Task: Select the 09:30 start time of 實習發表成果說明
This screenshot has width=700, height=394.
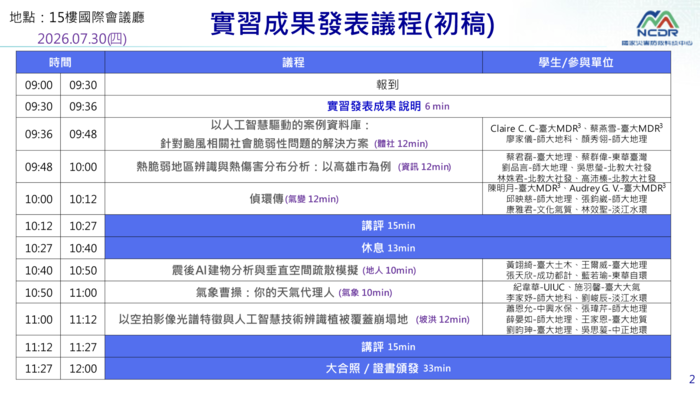Action: [38, 107]
